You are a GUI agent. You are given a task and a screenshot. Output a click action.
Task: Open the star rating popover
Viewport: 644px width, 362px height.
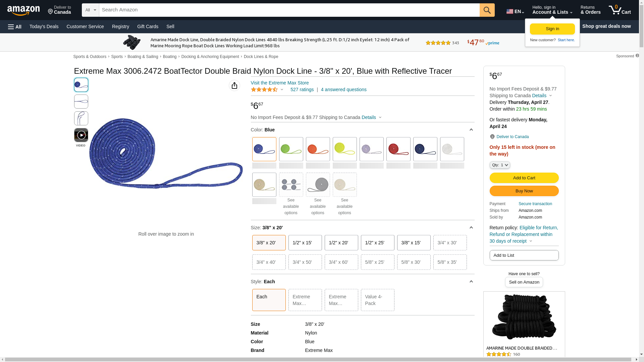[x=267, y=89]
